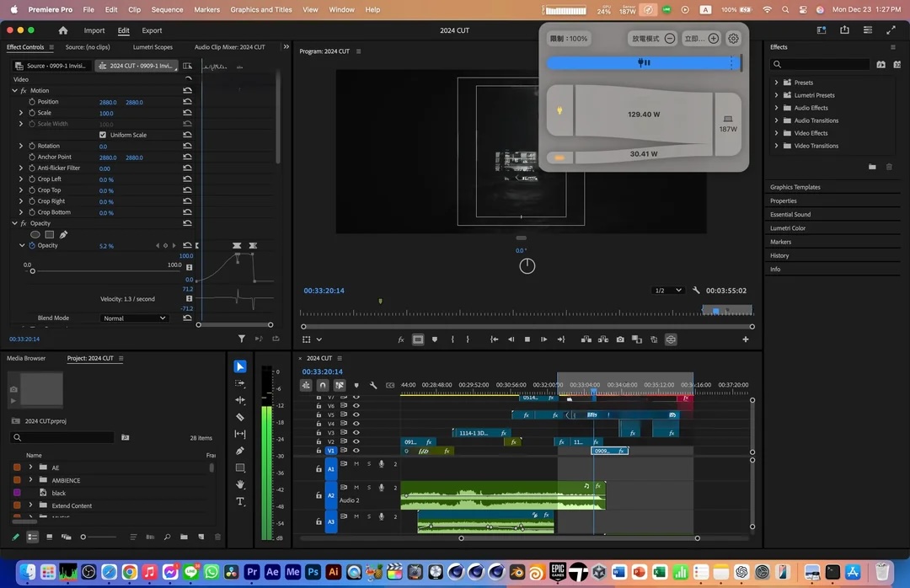Screen dimensions: 910x588
Task: Toggle Snap in the timeline
Action: pyautogui.click(x=323, y=385)
